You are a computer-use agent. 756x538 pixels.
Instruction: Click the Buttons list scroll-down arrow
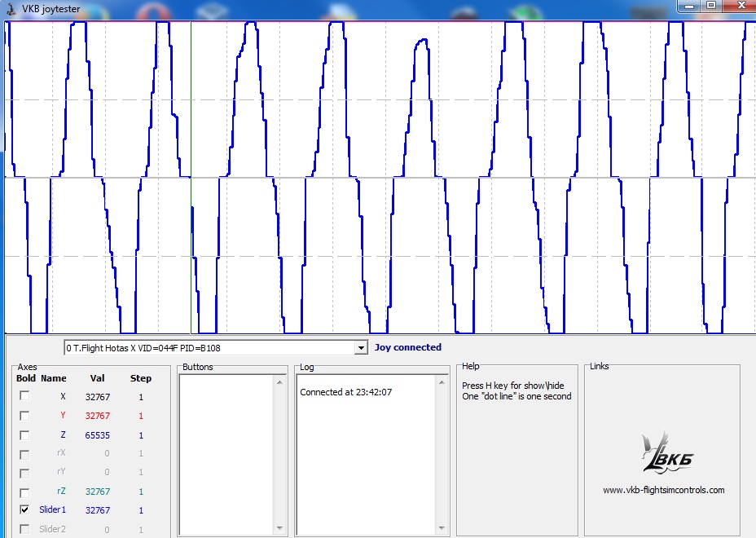[x=281, y=529]
